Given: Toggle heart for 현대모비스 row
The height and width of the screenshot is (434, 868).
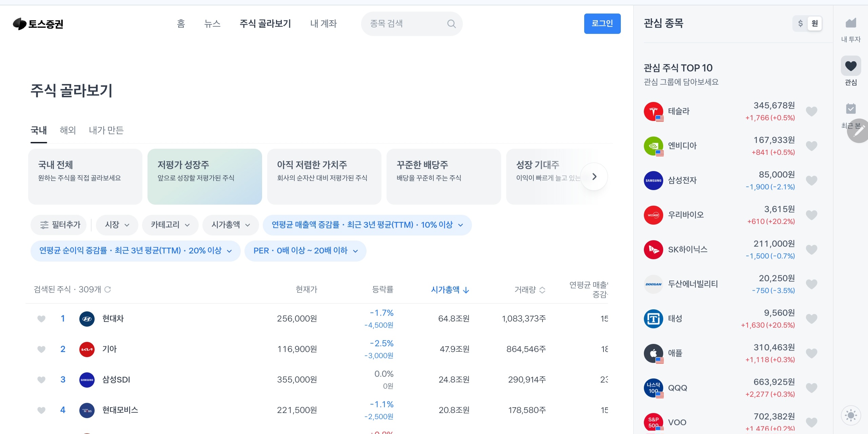Looking at the screenshot, I should click(x=41, y=410).
